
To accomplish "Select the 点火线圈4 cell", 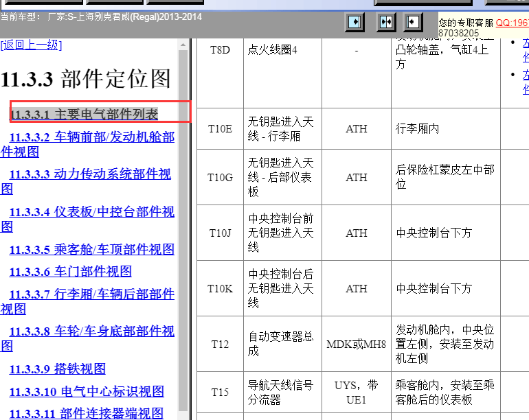I will tap(282, 73).
